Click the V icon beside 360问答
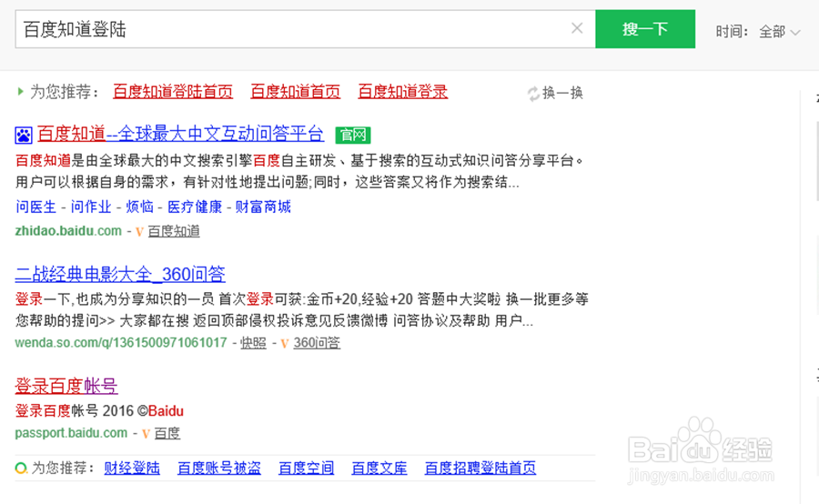 tap(285, 343)
